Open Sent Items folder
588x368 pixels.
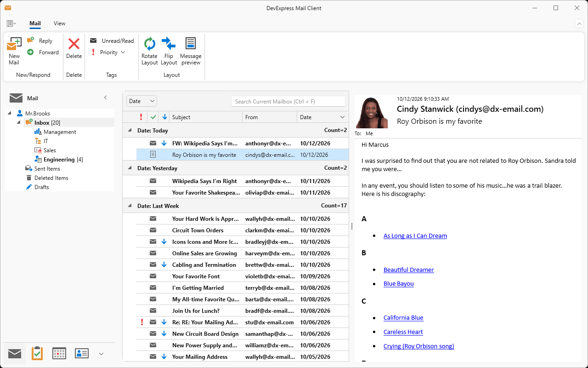pos(47,169)
